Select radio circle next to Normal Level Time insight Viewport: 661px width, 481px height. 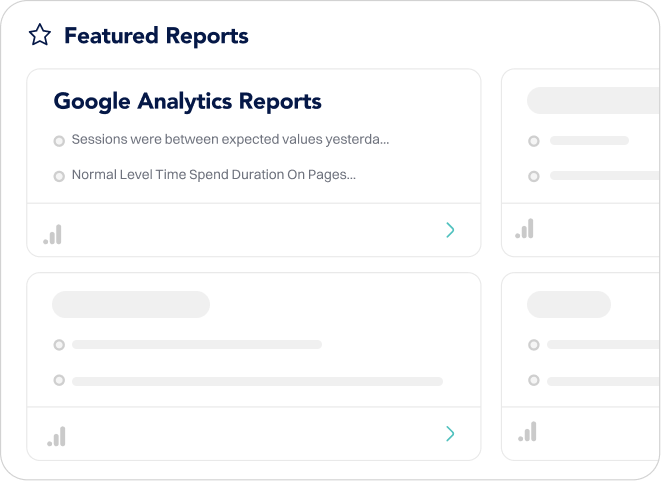[x=59, y=176]
